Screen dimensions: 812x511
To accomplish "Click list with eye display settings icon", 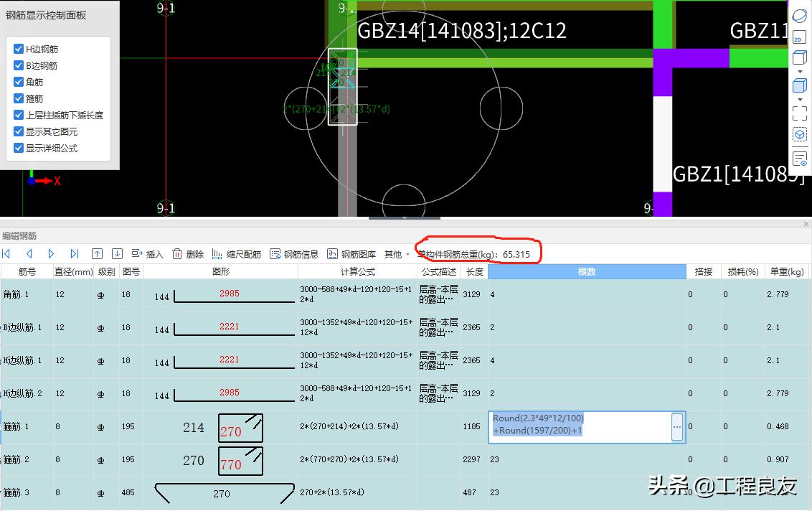I will tap(800, 158).
